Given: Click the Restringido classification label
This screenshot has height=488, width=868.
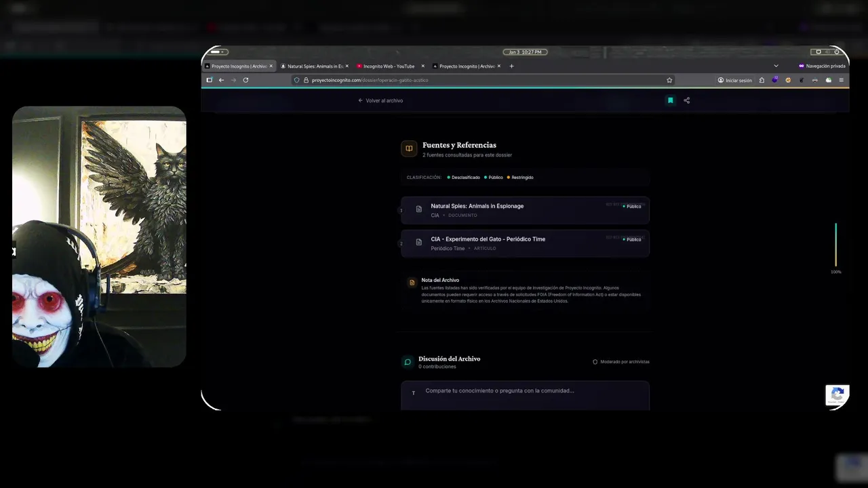Looking at the screenshot, I should pyautogui.click(x=520, y=178).
